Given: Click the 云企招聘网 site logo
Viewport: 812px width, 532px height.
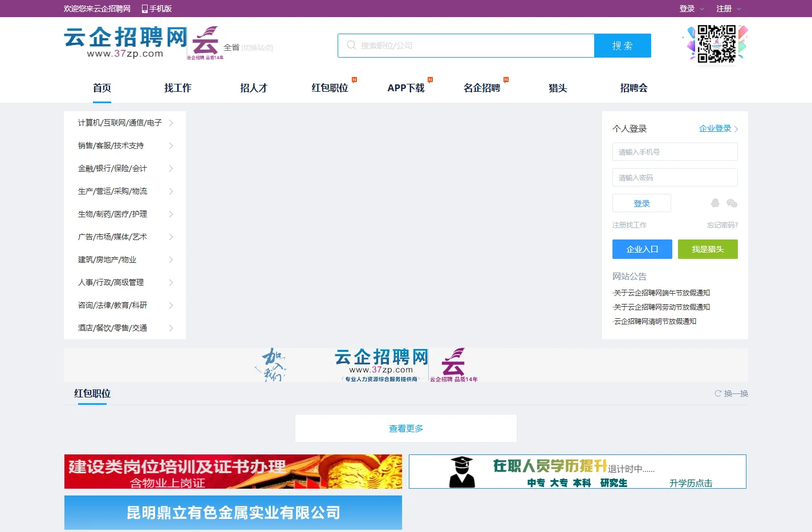Looking at the screenshot, I should [x=125, y=42].
